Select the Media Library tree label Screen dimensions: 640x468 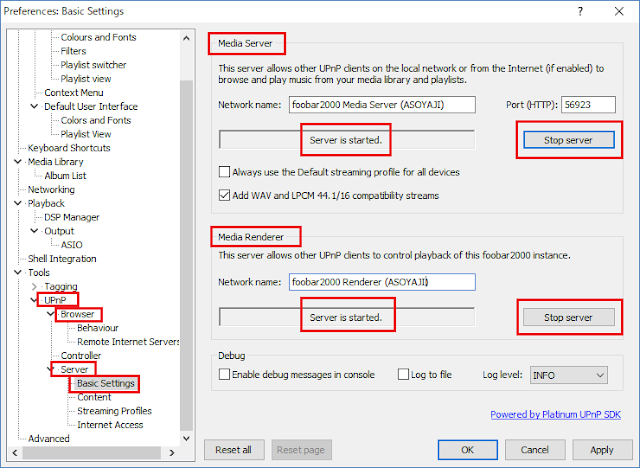[x=56, y=162]
